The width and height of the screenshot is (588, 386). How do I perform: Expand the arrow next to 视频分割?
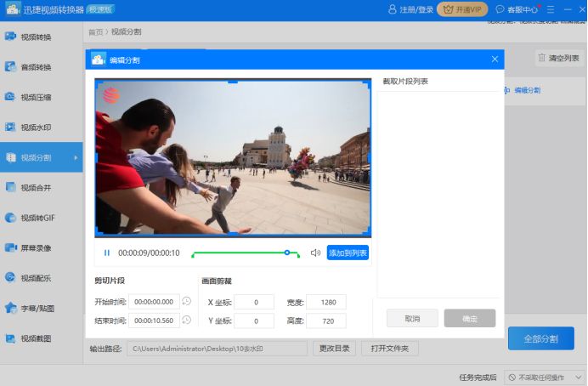(76, 157)
